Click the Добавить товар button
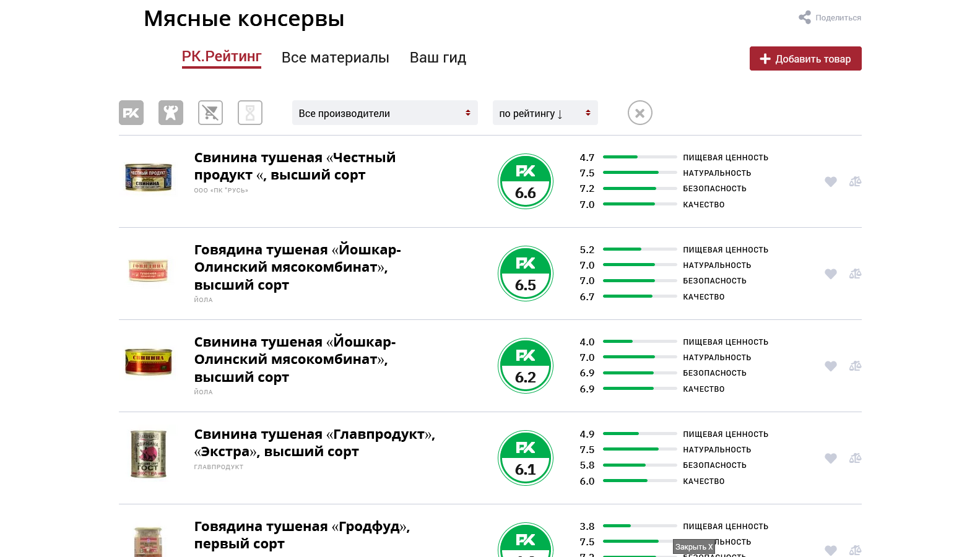The image size is (980, 557). 805,59
